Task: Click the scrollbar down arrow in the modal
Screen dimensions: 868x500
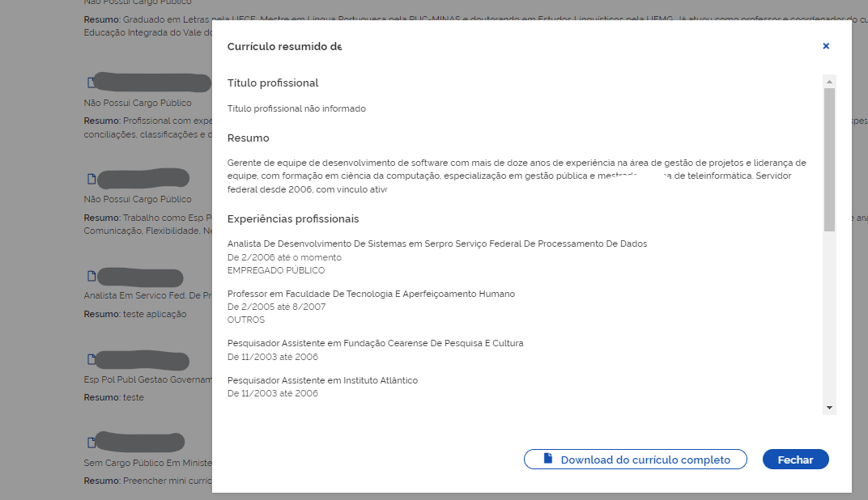Action: (829, 407)
